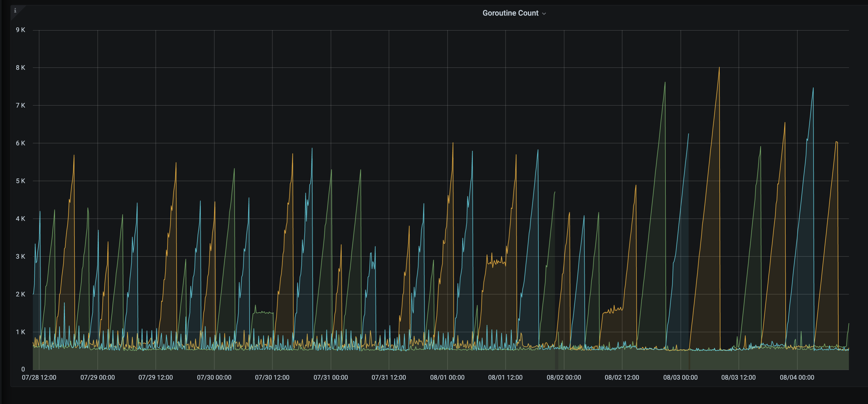Viewport: 868px width, 404px height.
Task: Click the 9 K y-axis label
Action: click(20, 30)
